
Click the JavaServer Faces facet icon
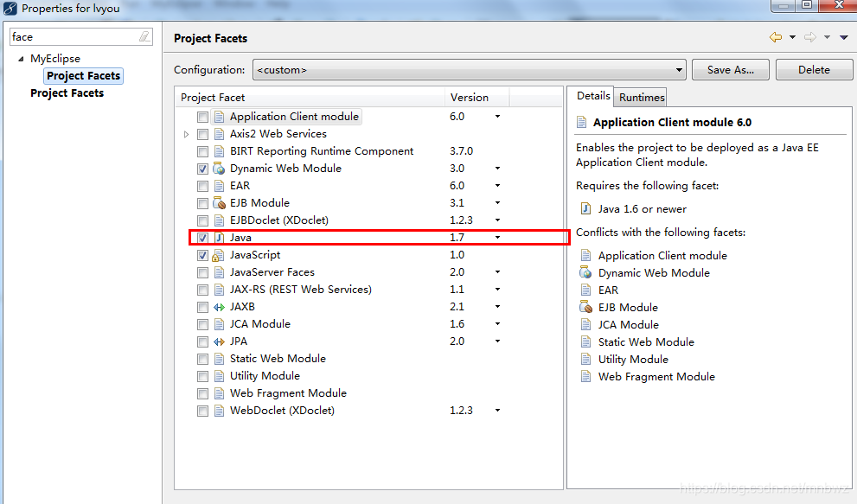[219, 272]
